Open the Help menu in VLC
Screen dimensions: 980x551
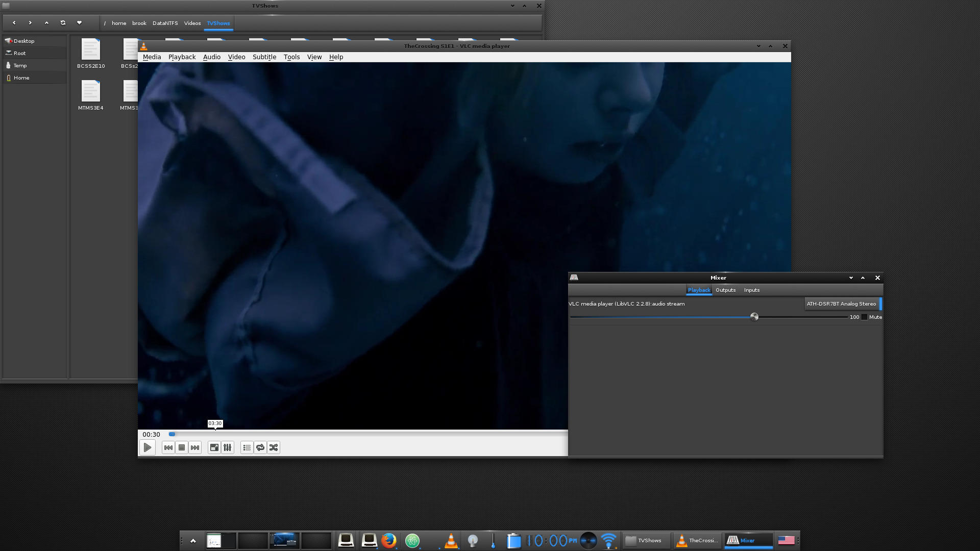pos(336,57)
